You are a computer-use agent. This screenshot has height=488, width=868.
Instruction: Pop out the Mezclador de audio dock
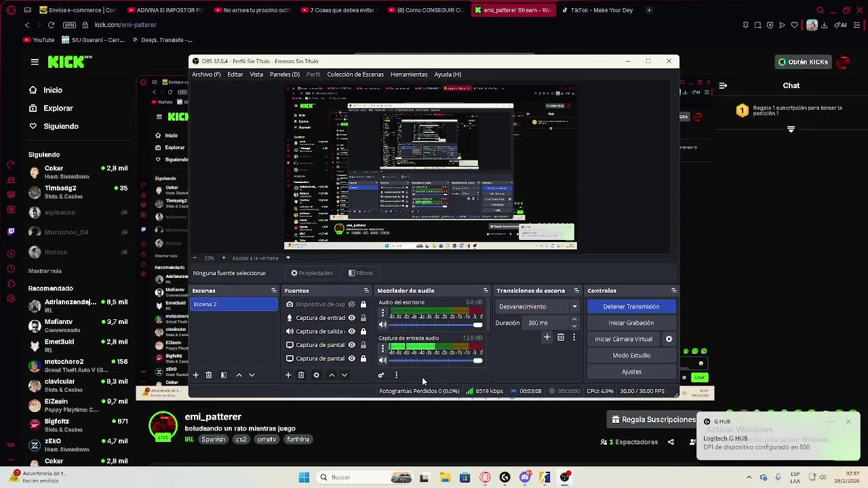point(486,291)
